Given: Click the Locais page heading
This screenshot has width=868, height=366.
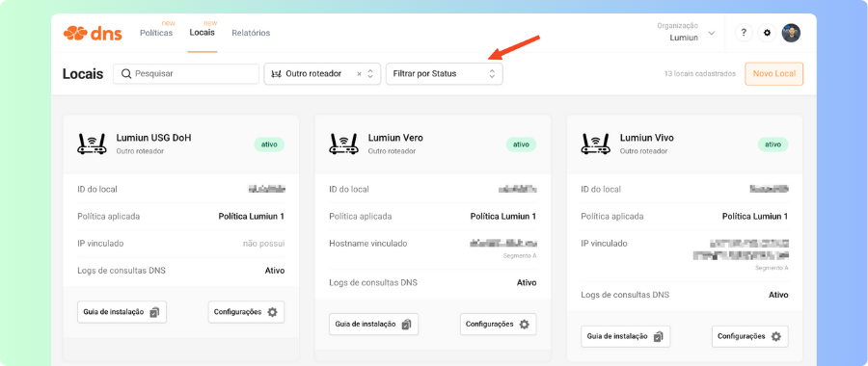Looking at the screenshot, I should tap(83, 73).
